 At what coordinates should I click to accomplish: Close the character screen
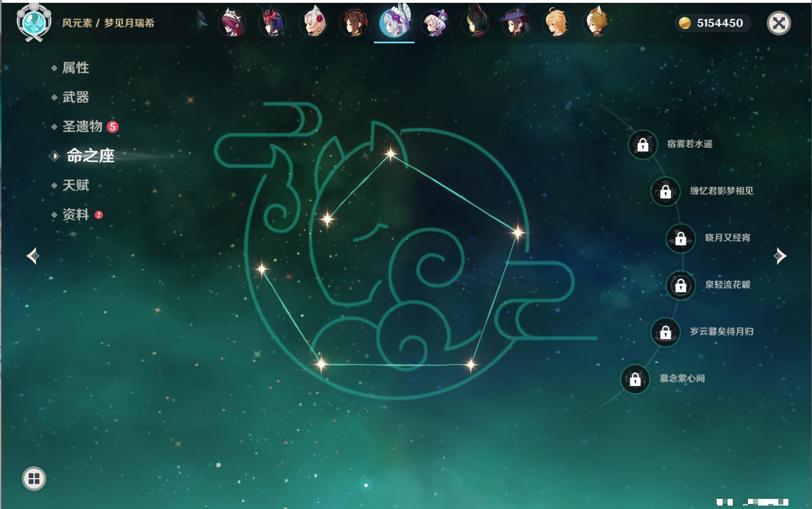coord(779,23)
